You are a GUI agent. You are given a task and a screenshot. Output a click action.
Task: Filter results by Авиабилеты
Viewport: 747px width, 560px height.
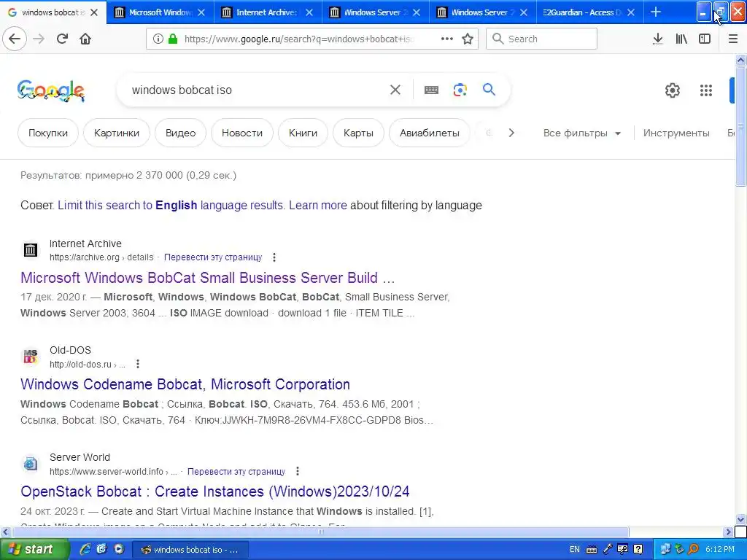tap(429, 133)
